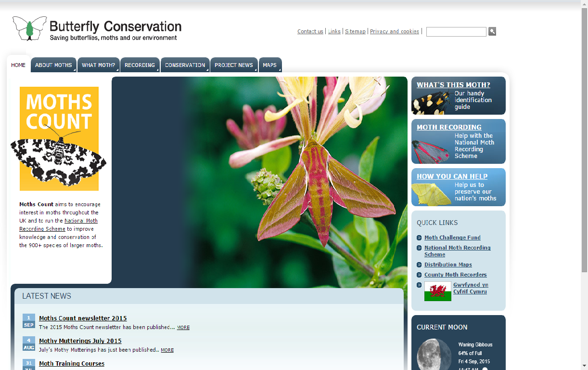Image resolution: width=588 pixels, height=370 pixels.
Task: Click the scrollbar up arrow
Action: click(585, 3)
